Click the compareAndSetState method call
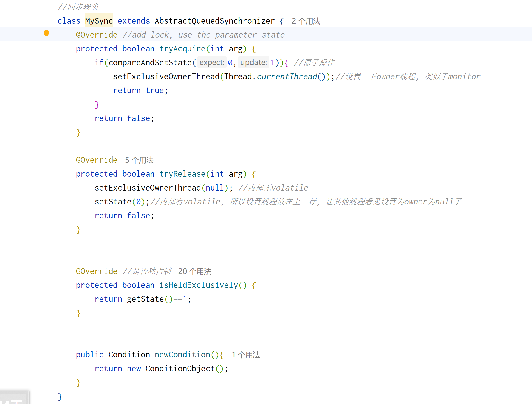Screen dimensions: 532x404 pyautogui.click(x=150, y=63)
